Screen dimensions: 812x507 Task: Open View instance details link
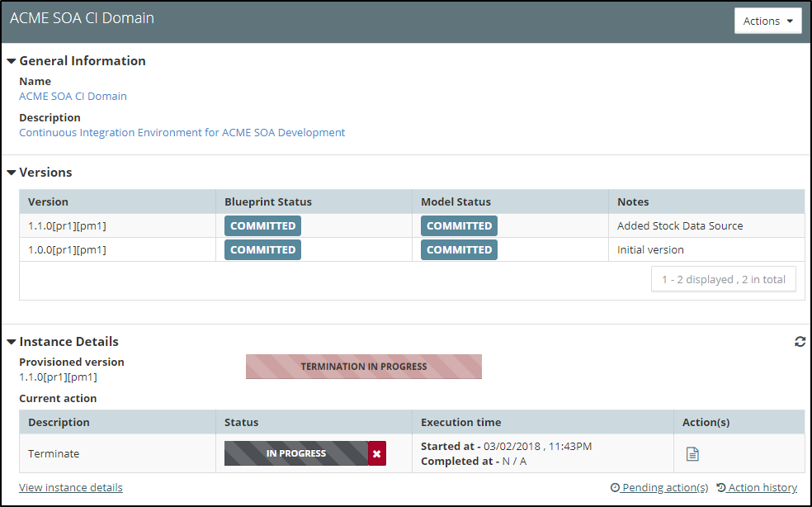click(71, 487)
